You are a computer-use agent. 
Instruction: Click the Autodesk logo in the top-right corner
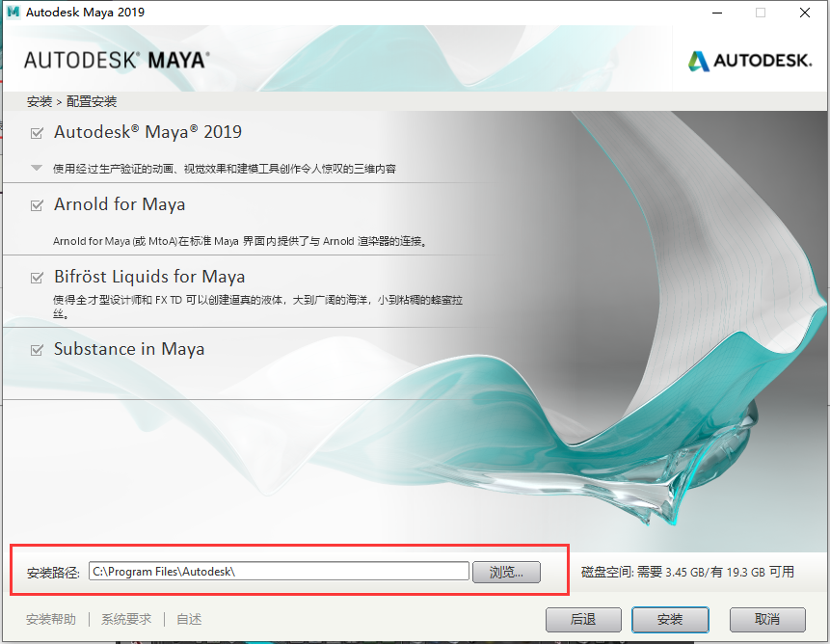pos(750,60)
